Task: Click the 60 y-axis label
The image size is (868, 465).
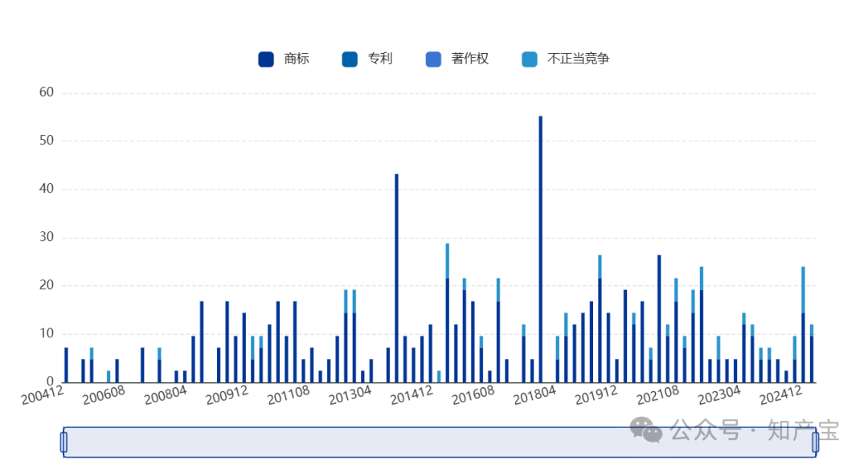Action: [47, 92]
